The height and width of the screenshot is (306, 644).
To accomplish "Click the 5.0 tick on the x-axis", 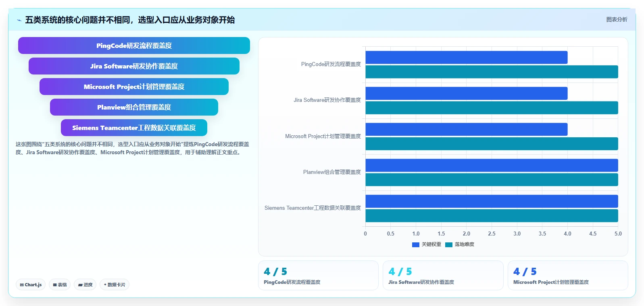I will [x=618, y=234].
